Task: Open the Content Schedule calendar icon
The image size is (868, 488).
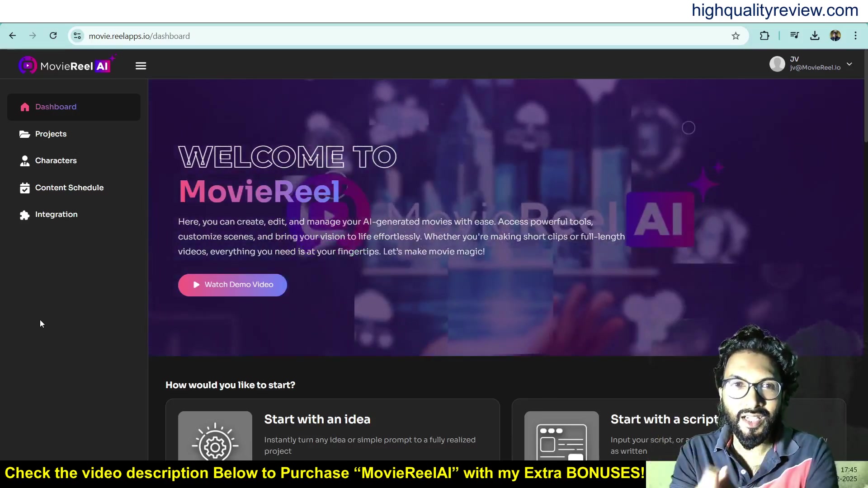Action: click(x=25, y=188)
